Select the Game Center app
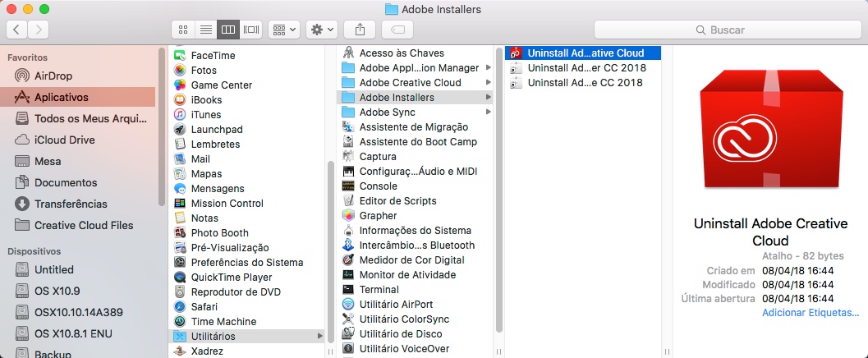The width and height of the screenshot is (868, 358). pos(247,85)
